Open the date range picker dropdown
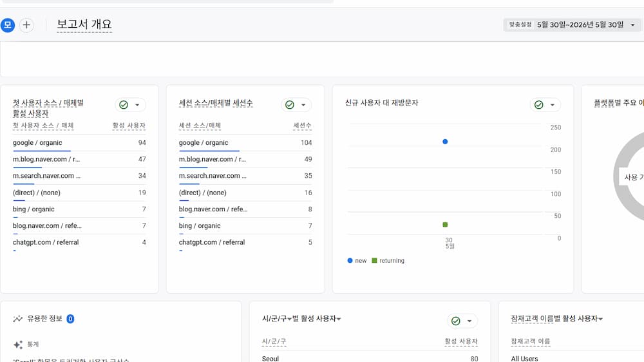The image size is (644, 362). pos(573,24)
